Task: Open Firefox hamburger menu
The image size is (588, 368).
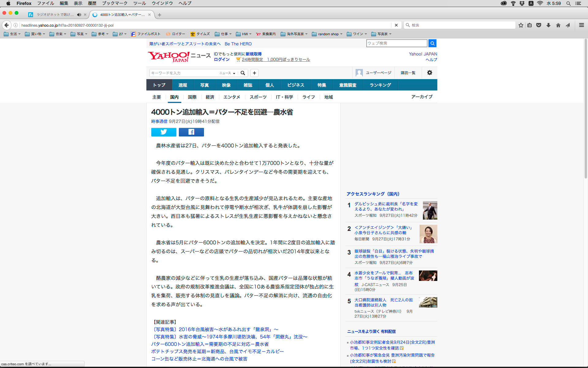Action: (x=581, y=25)
